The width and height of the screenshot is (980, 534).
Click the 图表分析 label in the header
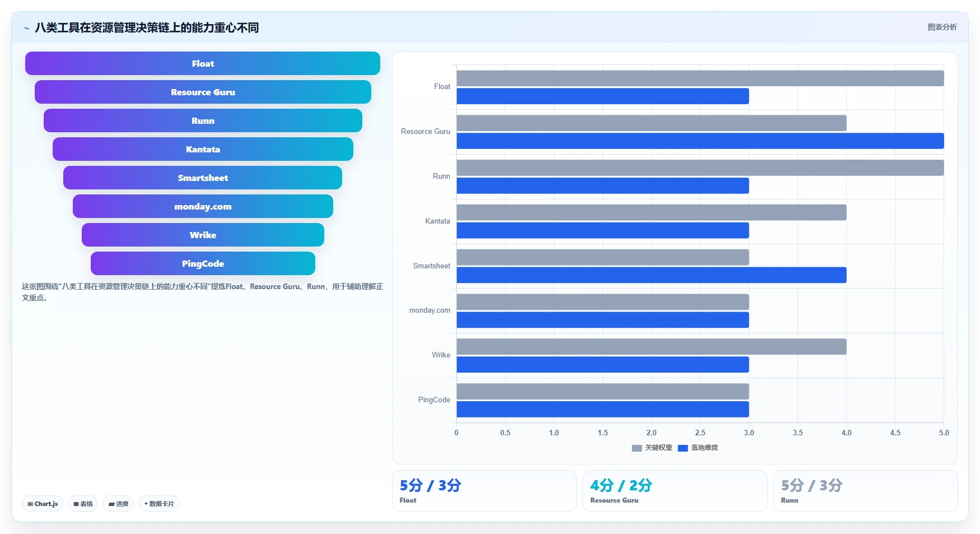pos(942,27)
